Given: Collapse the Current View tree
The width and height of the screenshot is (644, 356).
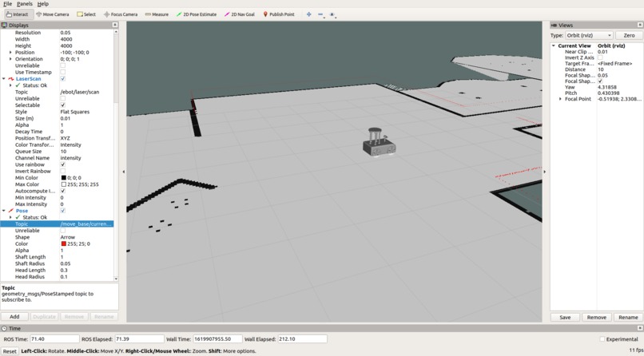Looking at the screenshot, I should (554, 46).
